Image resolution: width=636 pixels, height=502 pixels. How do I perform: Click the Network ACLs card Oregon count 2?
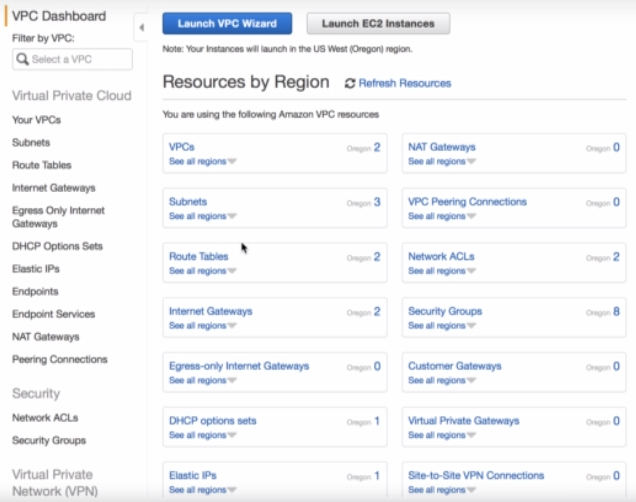click(617, 257)
